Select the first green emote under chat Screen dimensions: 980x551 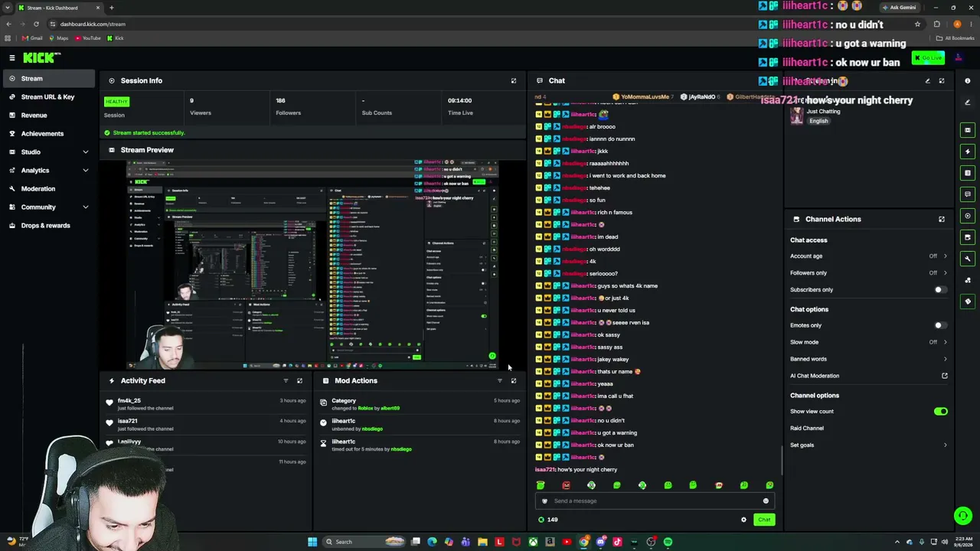[541, 485]
